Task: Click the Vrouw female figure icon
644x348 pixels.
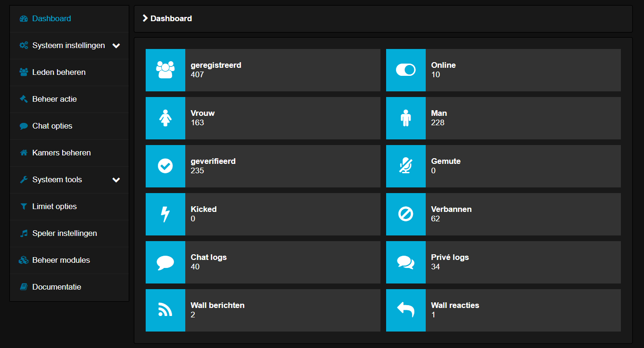Action: tap(165, 118)
